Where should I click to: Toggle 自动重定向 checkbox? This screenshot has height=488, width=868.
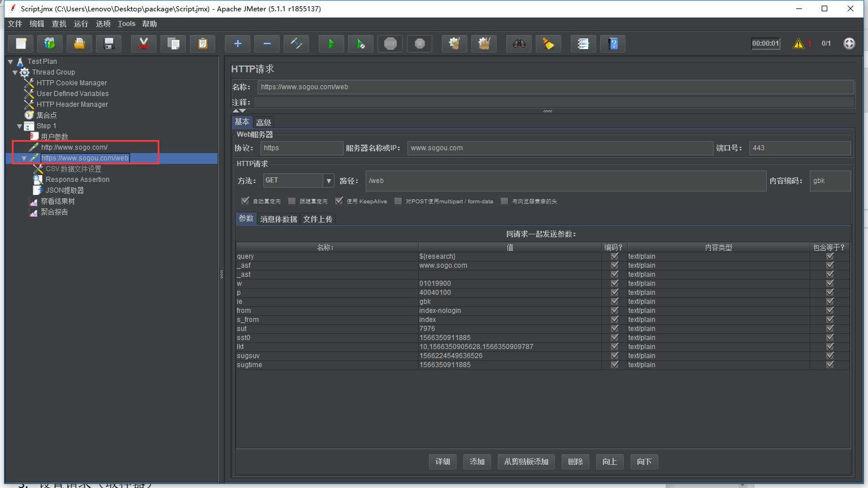coord(245,201)
